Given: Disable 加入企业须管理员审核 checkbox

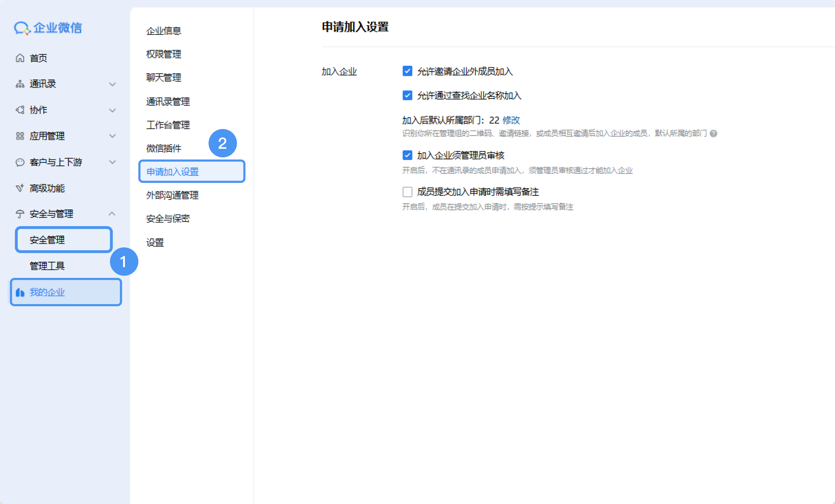Looking at the screenshot, I should click(407, 155).
